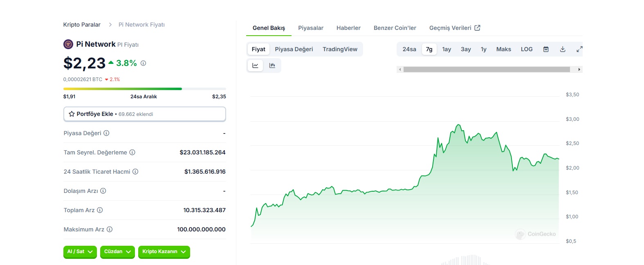Click the 0,00002621 BTC price
Image resolution: width=644 pixels, height=265 pixels.
coord(83,79)
